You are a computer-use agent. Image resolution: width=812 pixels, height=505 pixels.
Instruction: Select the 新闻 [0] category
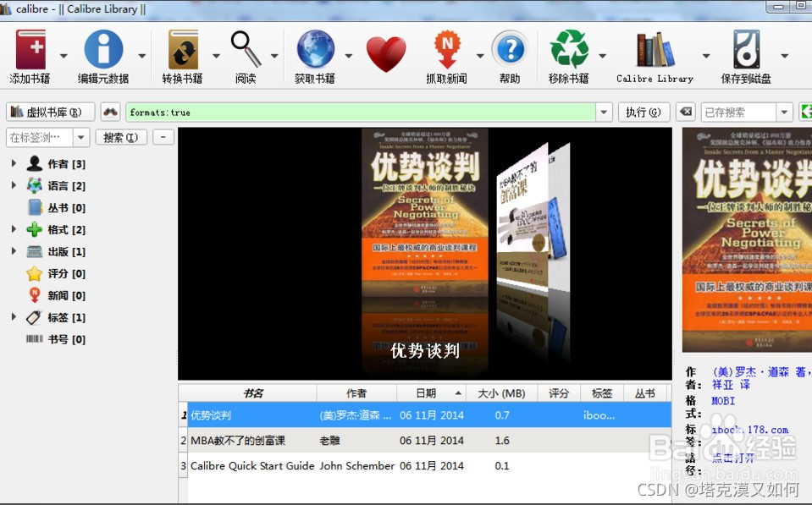pos(66,295)
